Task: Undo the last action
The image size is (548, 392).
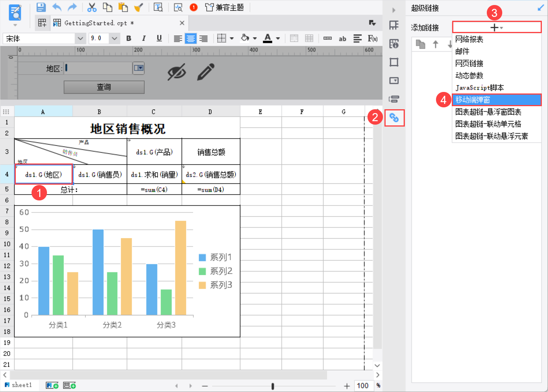Action: coord(57,7)
